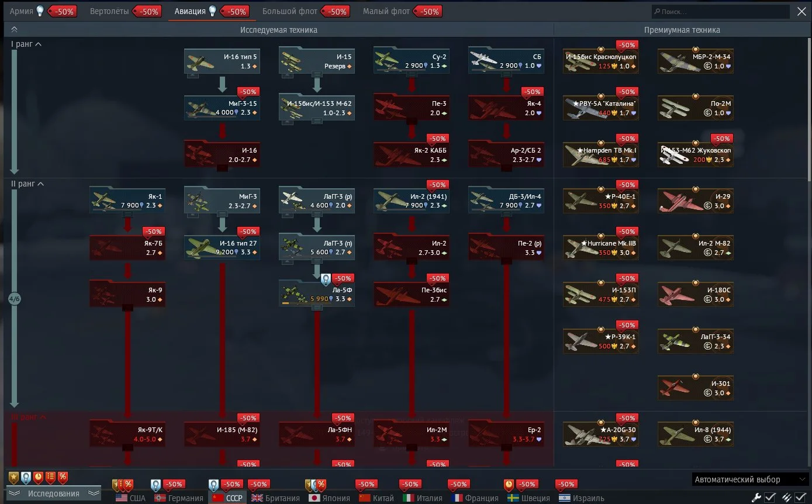Click the gold star bonus icon

click(13, 478)
